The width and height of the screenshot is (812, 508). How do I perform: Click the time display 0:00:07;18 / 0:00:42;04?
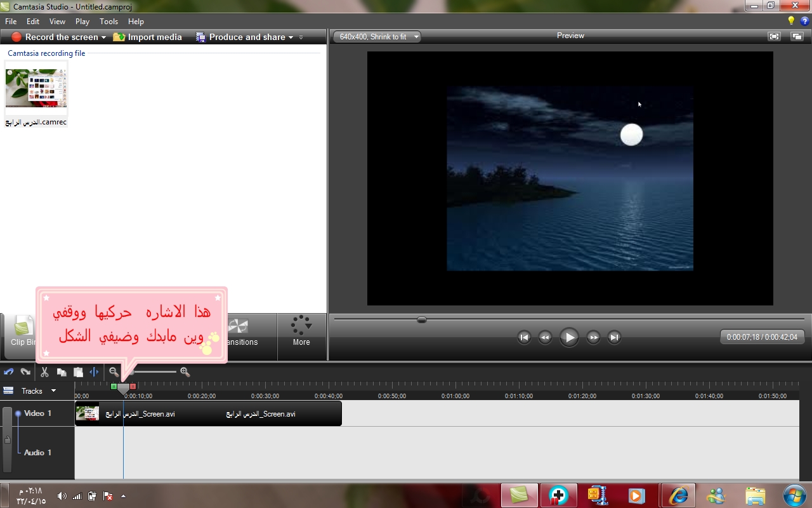pyautogui.click(x=762, y=337)
